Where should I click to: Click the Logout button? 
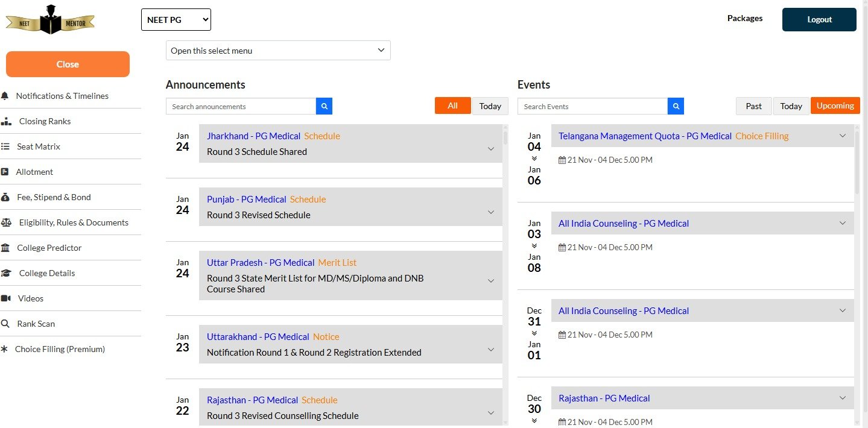[x=819, y=19]
